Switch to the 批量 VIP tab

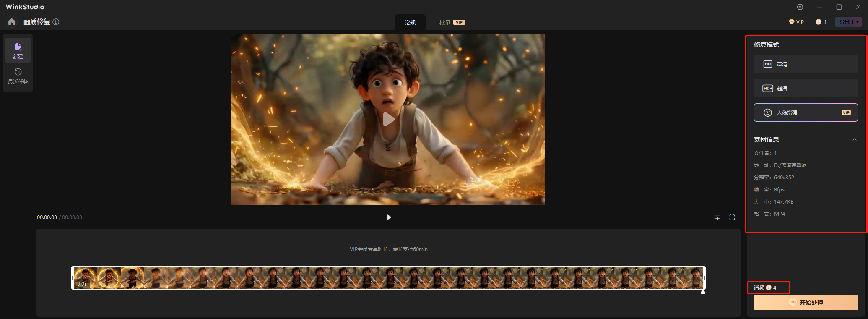coord(452,23)
